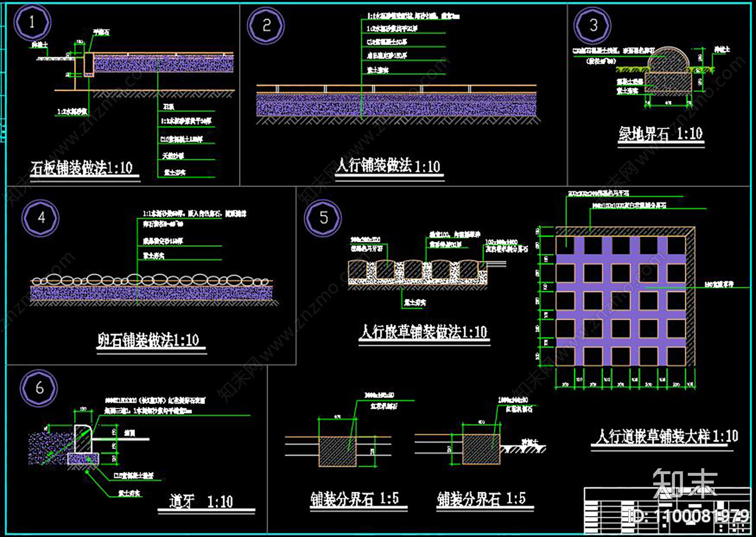Click the "ID: 1100081979" text
The image size is (756, 537).
[x=689, y=516]
